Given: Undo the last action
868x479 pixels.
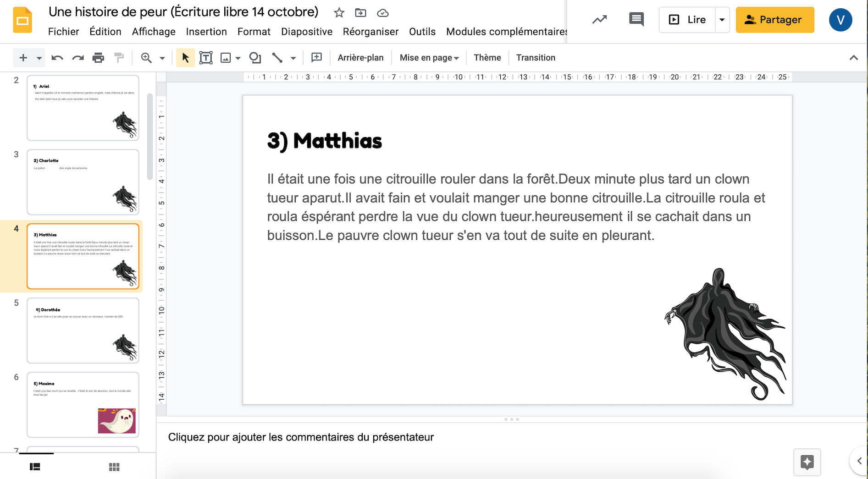Looking at the screenshot, I should 57,58.
